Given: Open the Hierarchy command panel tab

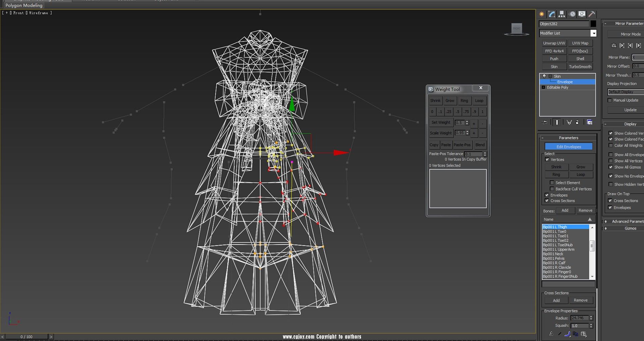Looking at the screenshot, I should [x=562, y=14].
